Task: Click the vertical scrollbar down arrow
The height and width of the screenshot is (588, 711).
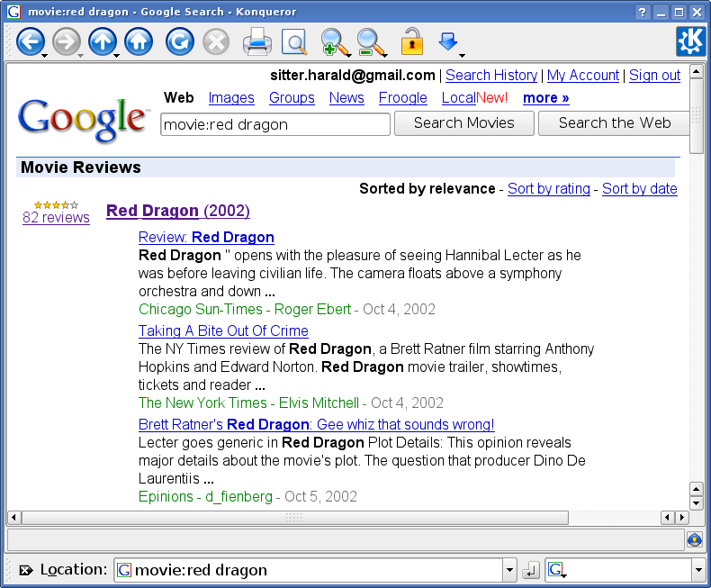Action: 696,502
